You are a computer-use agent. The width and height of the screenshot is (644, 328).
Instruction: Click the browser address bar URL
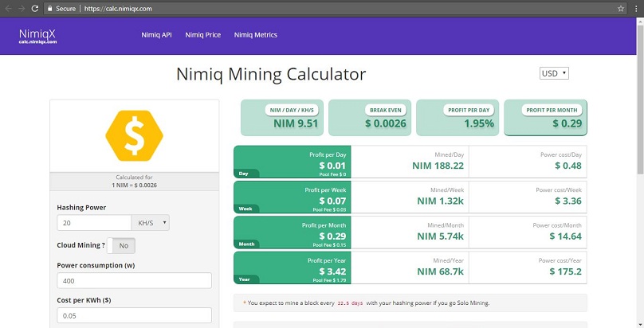click(118, 8)
